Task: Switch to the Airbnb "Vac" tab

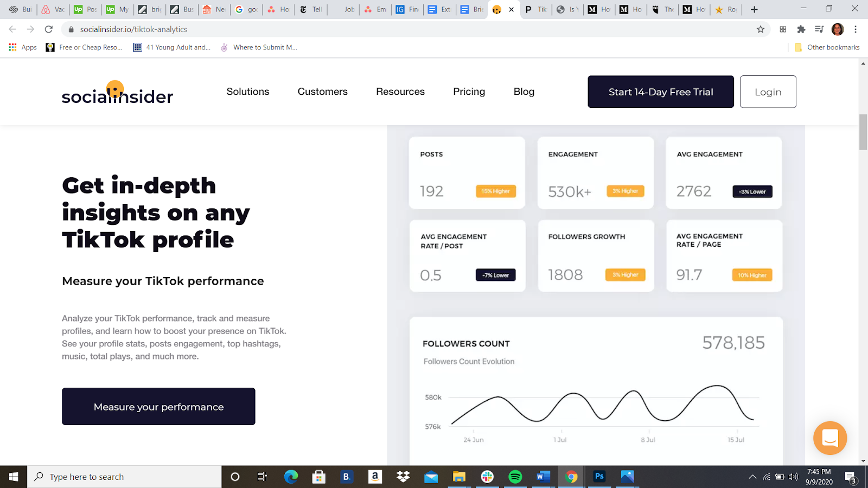Action: pos(53,9)
